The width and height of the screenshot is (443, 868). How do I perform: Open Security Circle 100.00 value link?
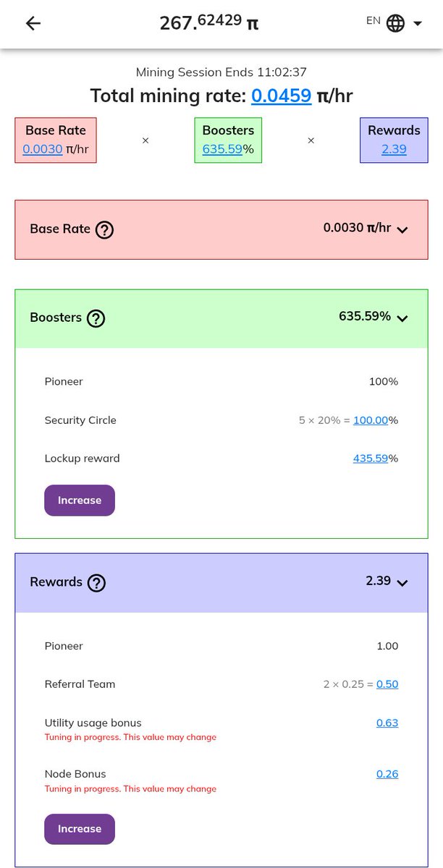371,420
